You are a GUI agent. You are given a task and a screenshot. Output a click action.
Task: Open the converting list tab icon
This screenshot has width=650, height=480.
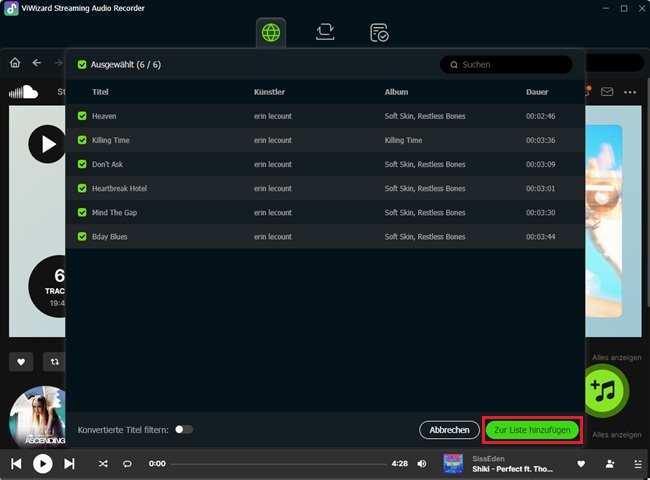(x=325, y=32)
